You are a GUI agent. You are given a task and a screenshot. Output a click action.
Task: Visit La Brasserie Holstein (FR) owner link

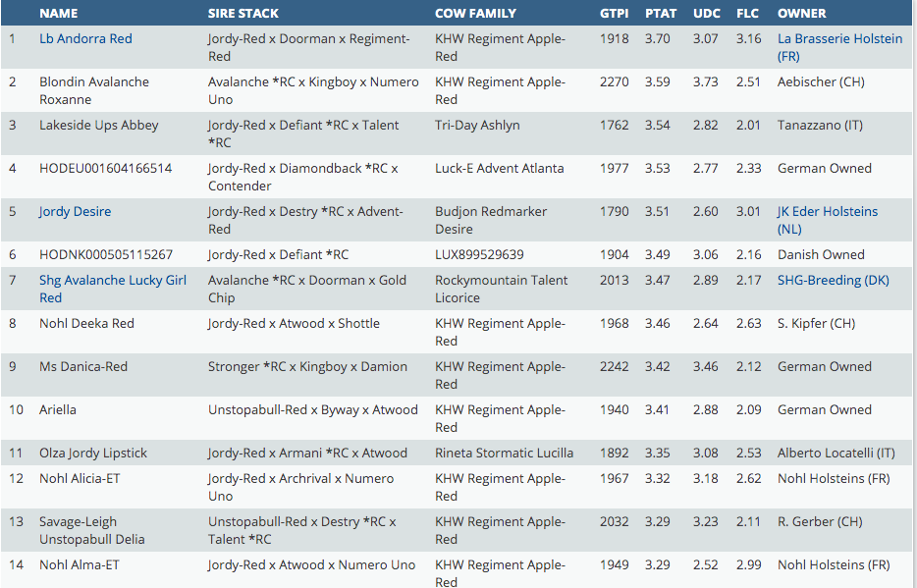tap(838, 47)
